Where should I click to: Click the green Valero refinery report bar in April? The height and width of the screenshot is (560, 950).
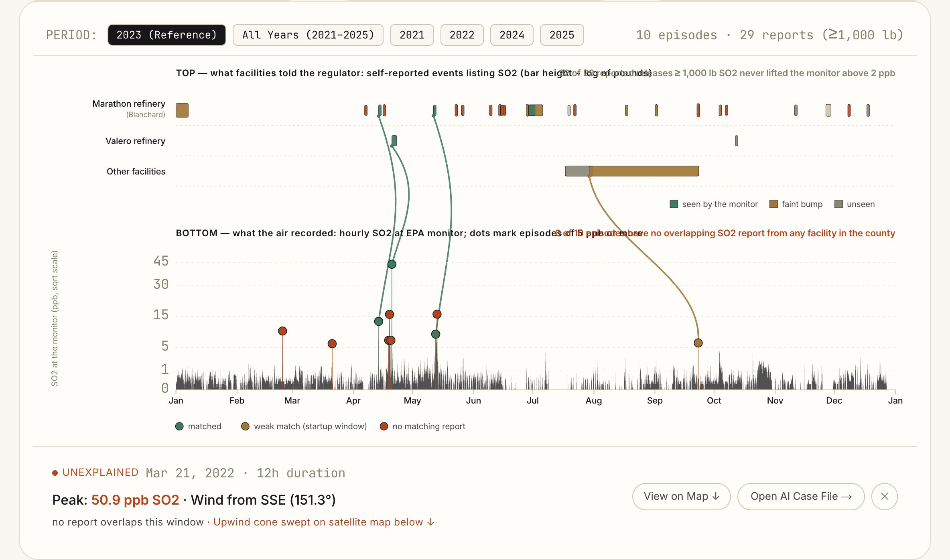point(394,140)
